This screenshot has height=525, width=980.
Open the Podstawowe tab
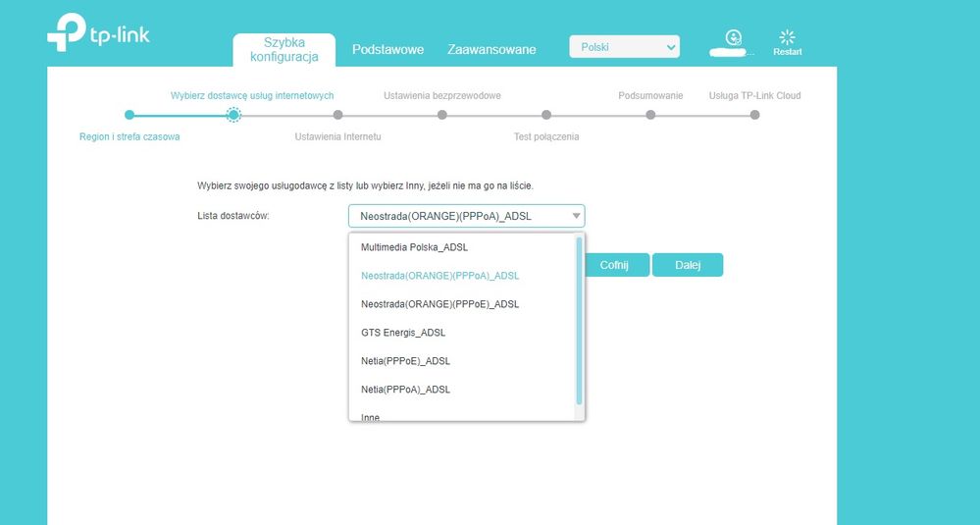point(388,49)
